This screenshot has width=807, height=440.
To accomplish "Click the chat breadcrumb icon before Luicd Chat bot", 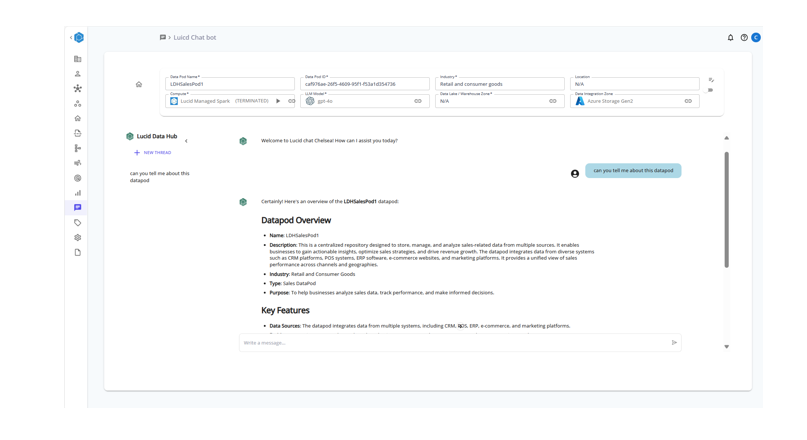I will click(163, 37).
